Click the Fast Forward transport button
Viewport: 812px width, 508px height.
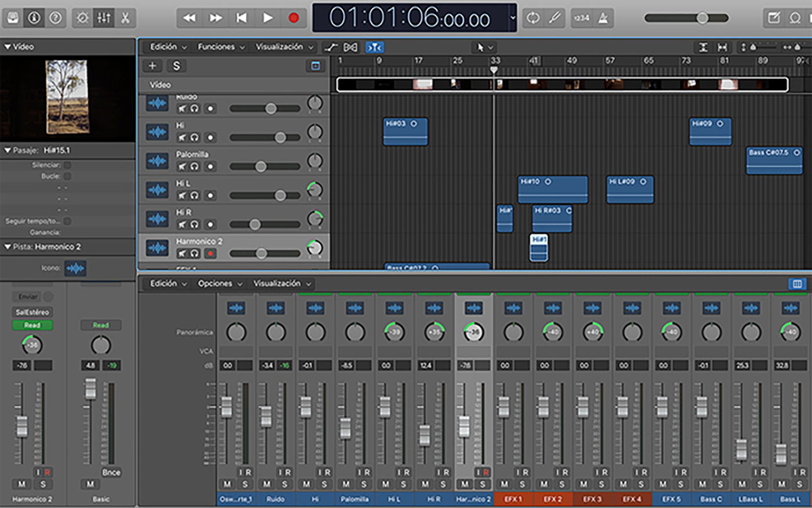pos(216,18)
